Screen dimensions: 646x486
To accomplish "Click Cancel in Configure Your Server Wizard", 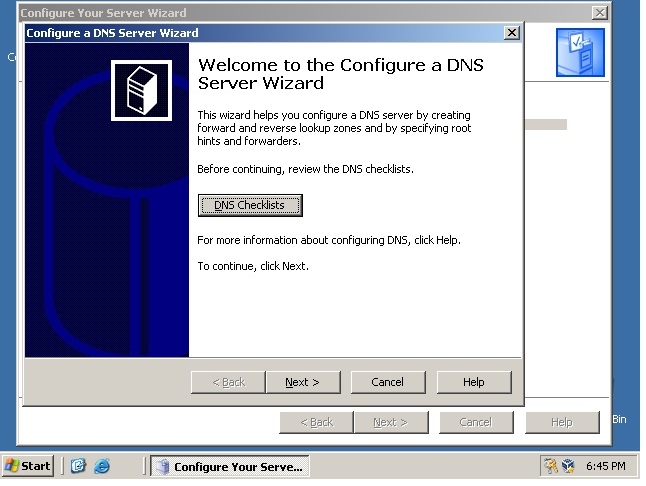I will [476, 422].
